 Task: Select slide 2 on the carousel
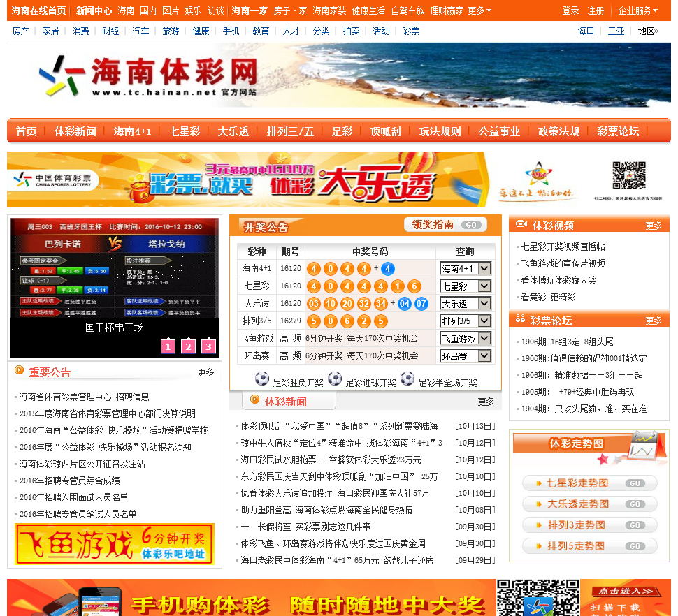[188, 346]
